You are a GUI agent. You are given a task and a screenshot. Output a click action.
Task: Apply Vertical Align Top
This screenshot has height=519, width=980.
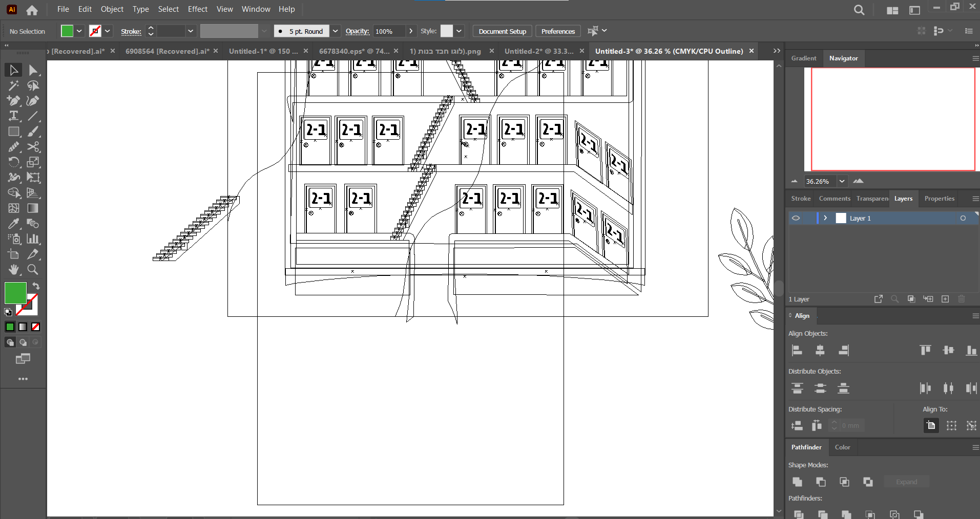pyautogui.click(x=925, y=350)
